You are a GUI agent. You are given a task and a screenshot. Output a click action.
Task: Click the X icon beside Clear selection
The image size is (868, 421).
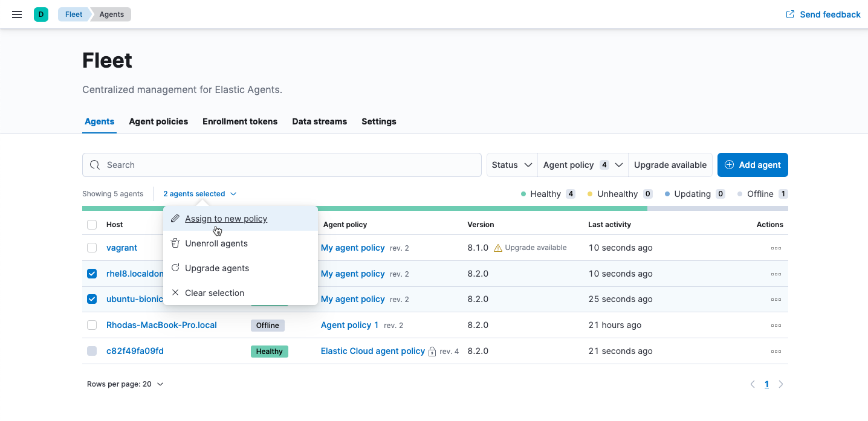(175, 292)
